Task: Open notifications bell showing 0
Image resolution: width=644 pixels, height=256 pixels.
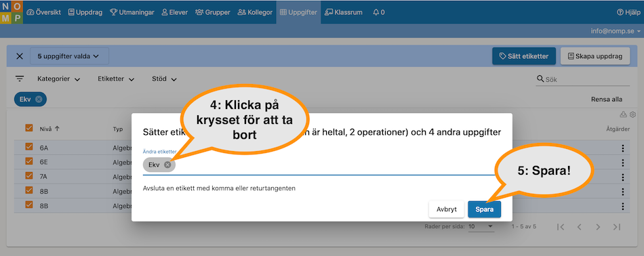Action: 379,12
